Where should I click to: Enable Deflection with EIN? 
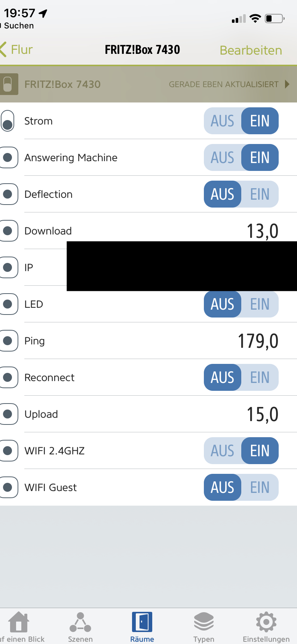260,194
